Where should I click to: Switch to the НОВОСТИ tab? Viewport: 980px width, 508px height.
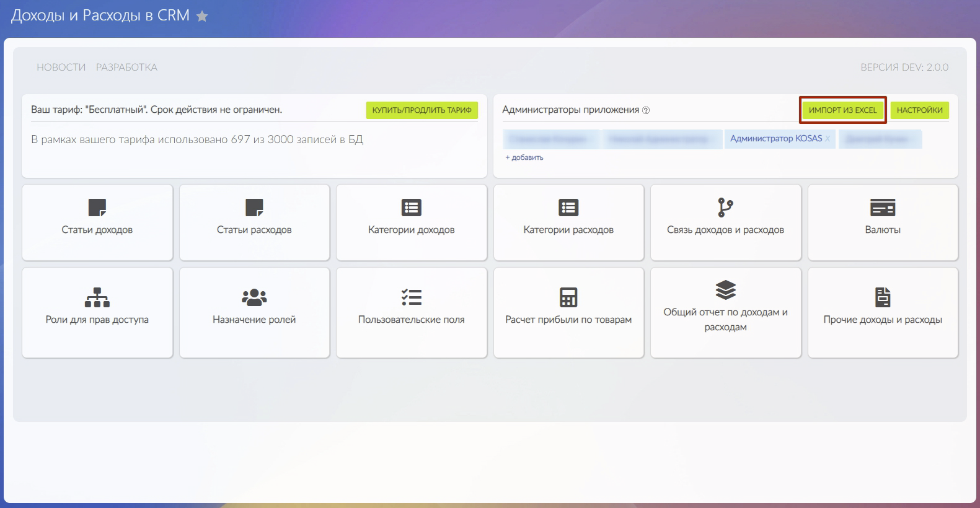point(61,67)
